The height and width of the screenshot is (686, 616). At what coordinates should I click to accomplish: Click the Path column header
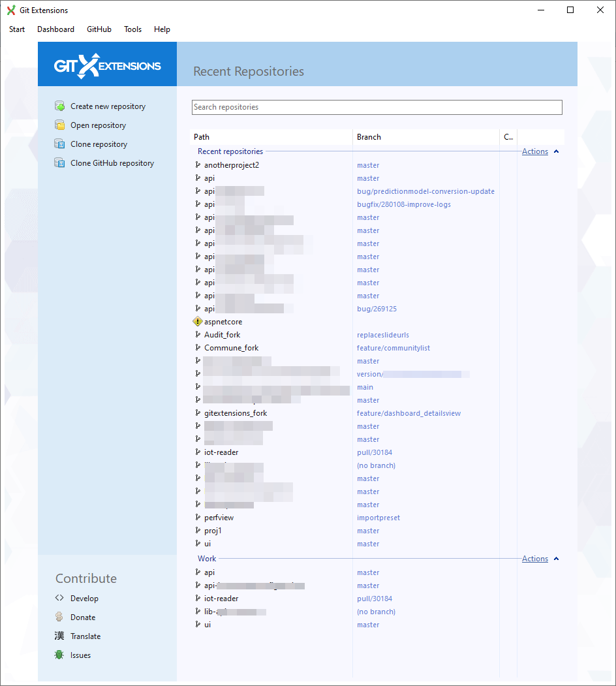pyautogui.click(x=271, y=137)
